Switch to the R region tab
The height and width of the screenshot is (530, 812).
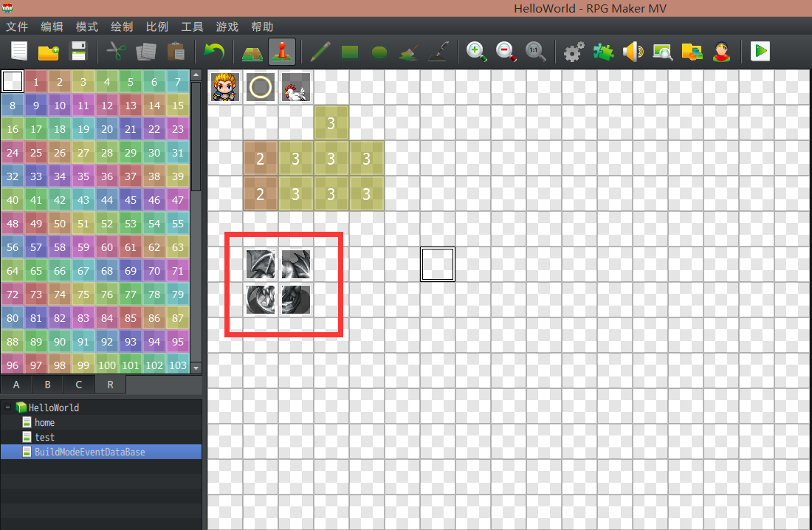coord(110,385)
